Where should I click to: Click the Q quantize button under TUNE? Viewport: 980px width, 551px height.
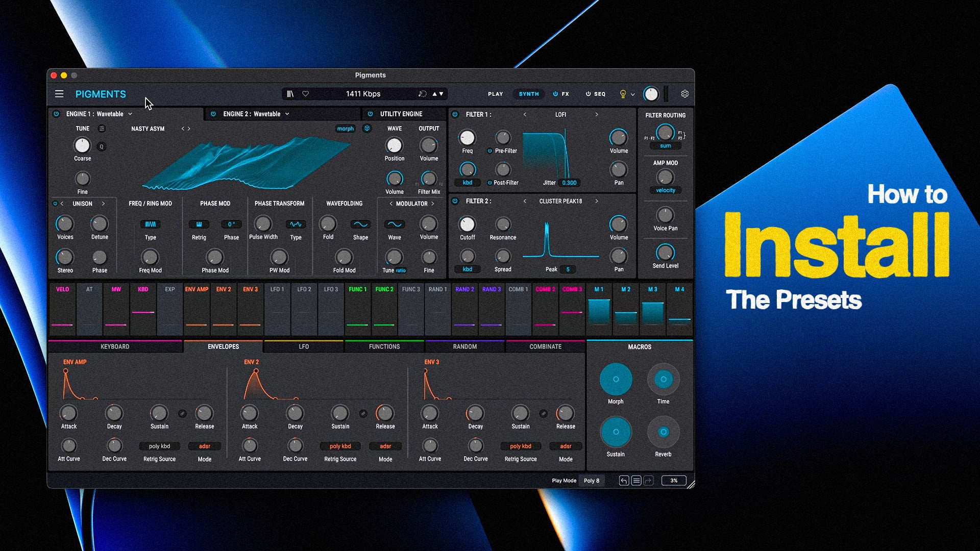pos(102,147)
